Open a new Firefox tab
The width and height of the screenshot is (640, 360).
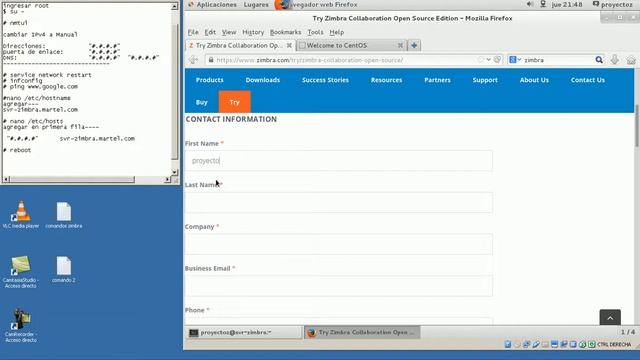point(414,45)
